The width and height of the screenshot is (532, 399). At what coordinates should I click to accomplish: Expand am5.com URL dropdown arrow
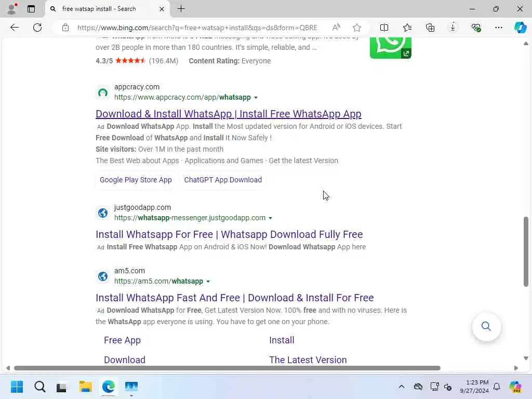[x=208, y=282]
